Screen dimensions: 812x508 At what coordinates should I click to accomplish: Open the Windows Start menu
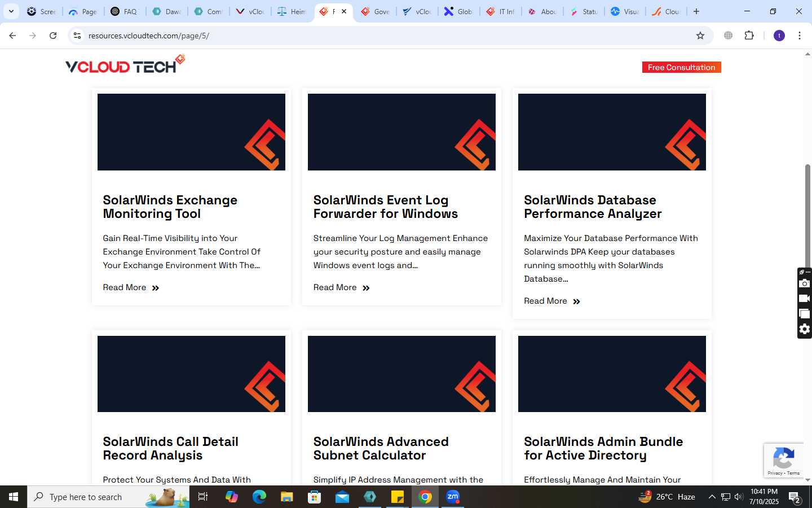pos(14,497)
